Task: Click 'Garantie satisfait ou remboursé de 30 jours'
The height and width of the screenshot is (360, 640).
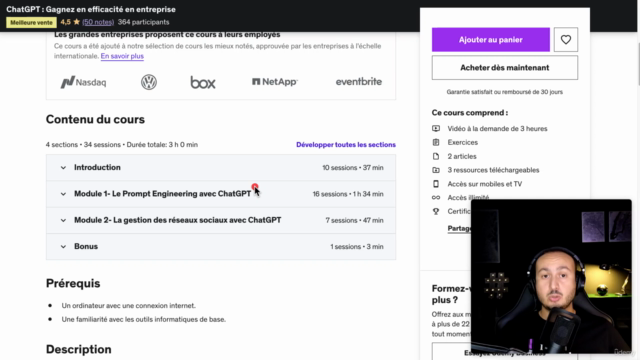Action: [504, 92]
